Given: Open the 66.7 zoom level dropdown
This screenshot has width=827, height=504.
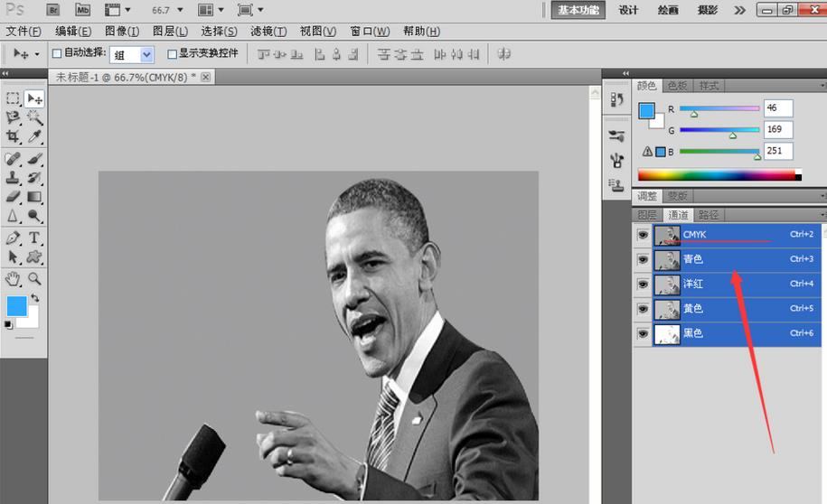Looking at the screenshot, I should [x=168, y=10].
